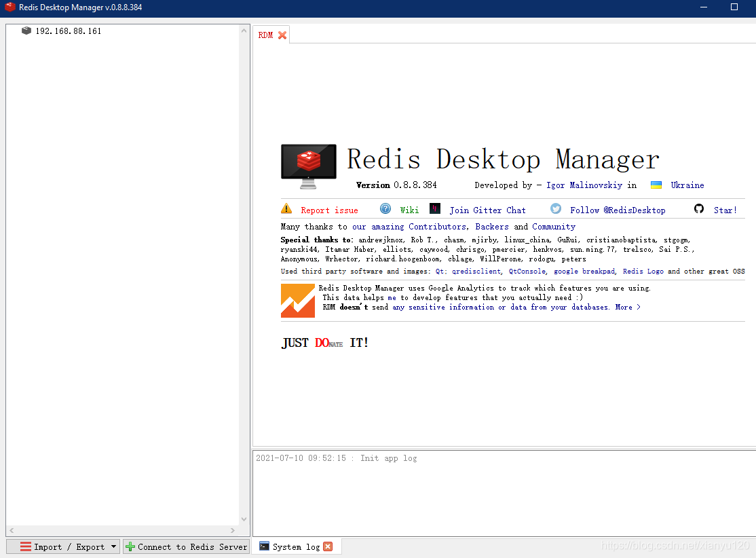Open the Community link
Image resolution: width=756 pixels, height=558 pixels.
554,227
